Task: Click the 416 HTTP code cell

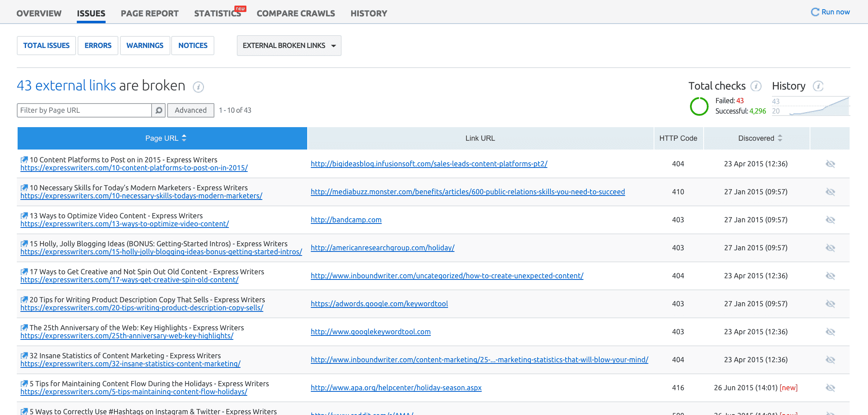Action: pos(678,388)
